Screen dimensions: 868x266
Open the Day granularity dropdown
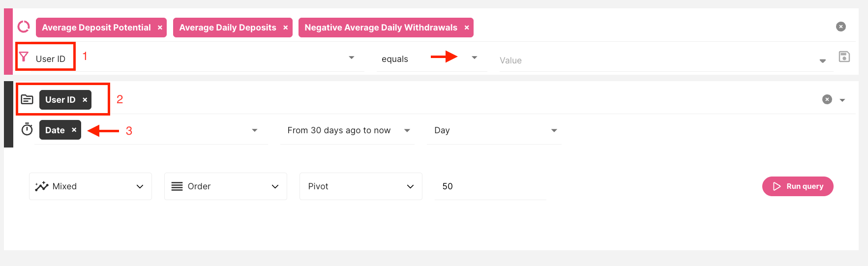554,130
